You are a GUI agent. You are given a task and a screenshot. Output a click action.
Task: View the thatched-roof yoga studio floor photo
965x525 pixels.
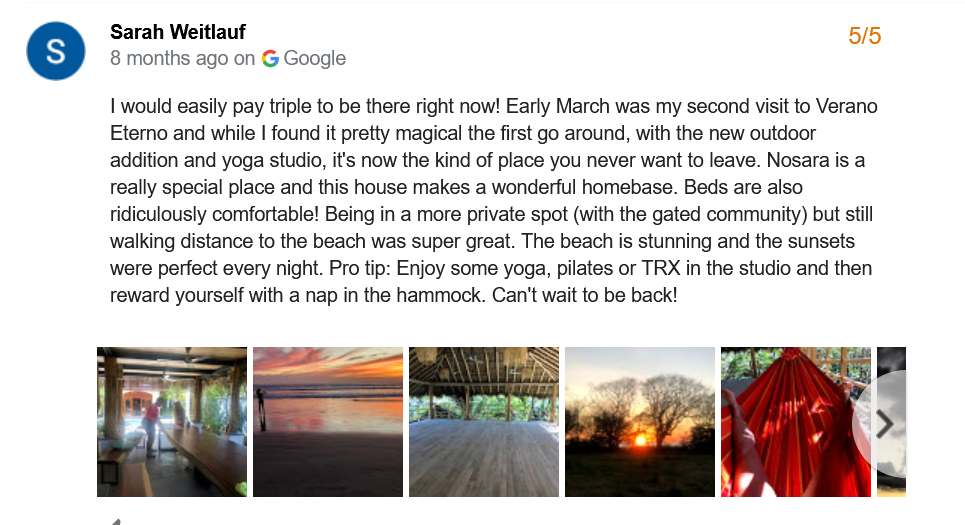484,422
